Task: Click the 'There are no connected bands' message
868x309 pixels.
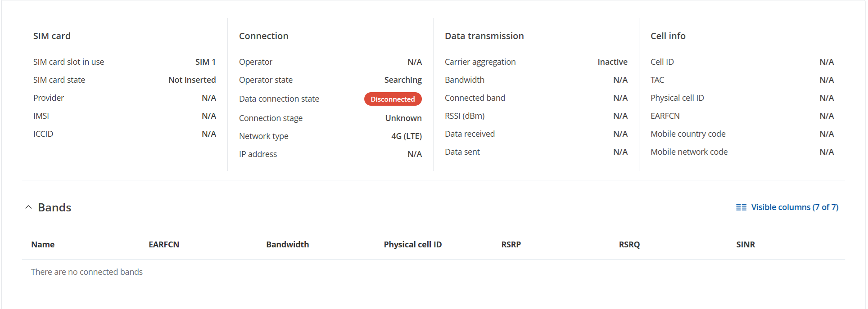Action: [x=87, y=272]
